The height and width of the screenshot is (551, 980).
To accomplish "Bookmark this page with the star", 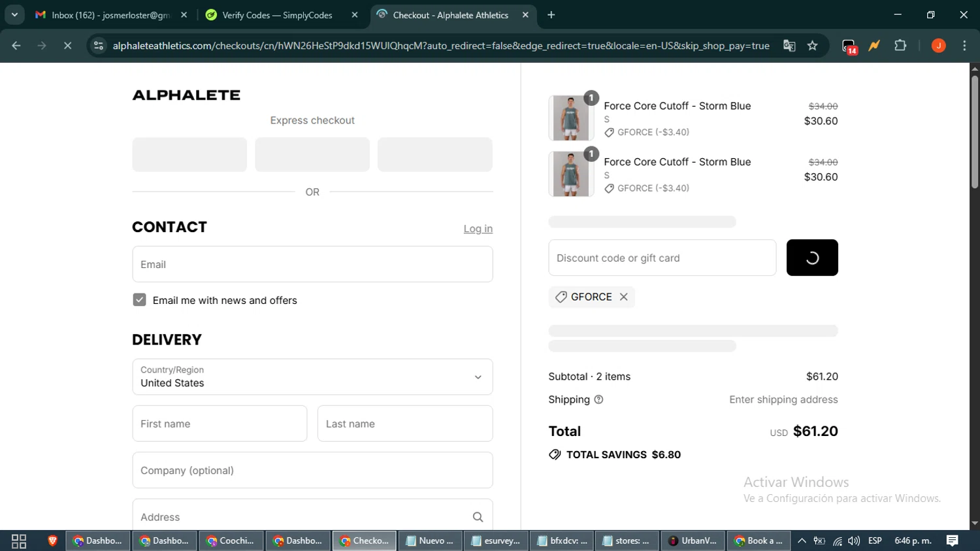I will tap(812, 46).
